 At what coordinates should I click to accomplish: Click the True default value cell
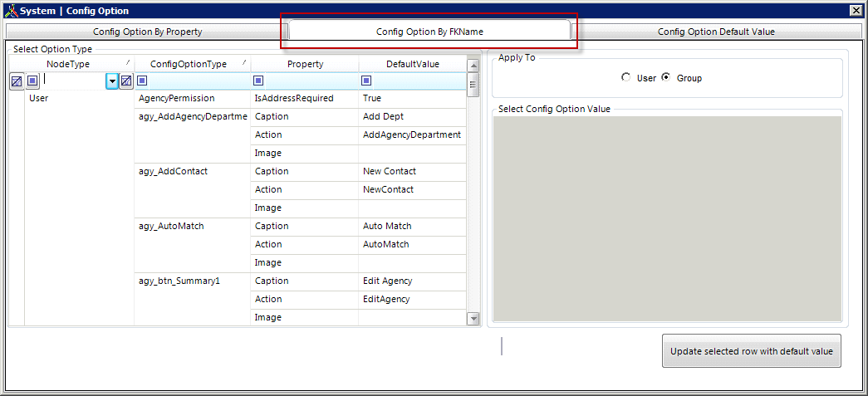coord(413,99)
